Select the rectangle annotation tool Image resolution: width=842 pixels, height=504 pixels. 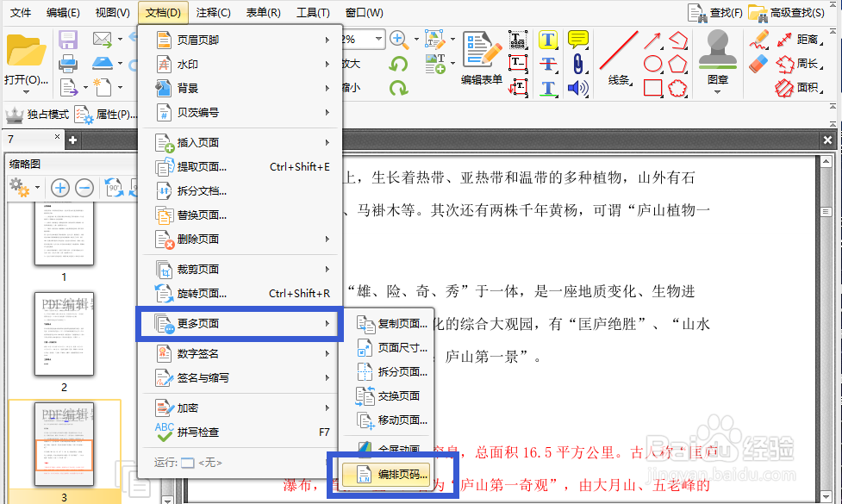(653, 86)
